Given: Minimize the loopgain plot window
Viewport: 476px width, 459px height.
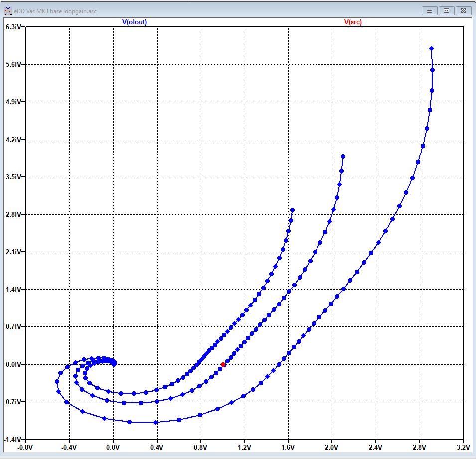Looking at the screenshot, I should 429,11.
